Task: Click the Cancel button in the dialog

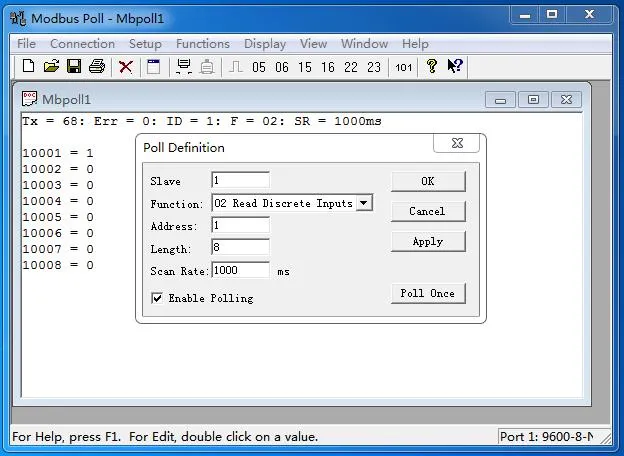Action: 428,211
